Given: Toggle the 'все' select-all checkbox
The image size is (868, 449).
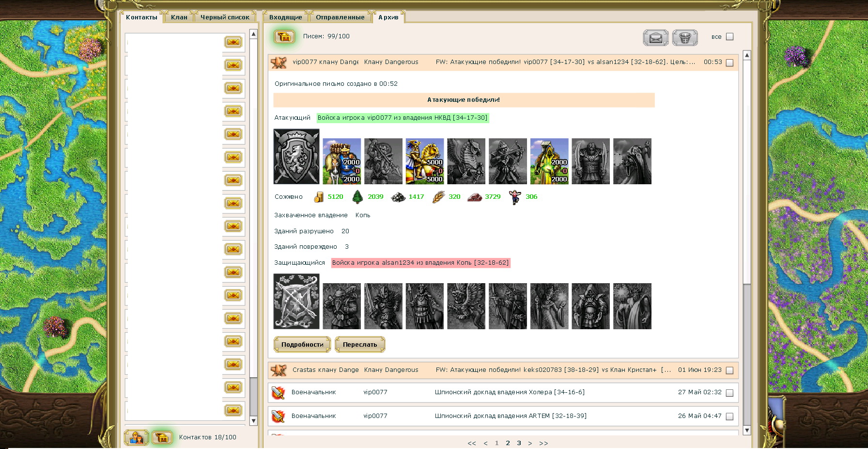Looking at the screenshot, I should pos(730,36).
